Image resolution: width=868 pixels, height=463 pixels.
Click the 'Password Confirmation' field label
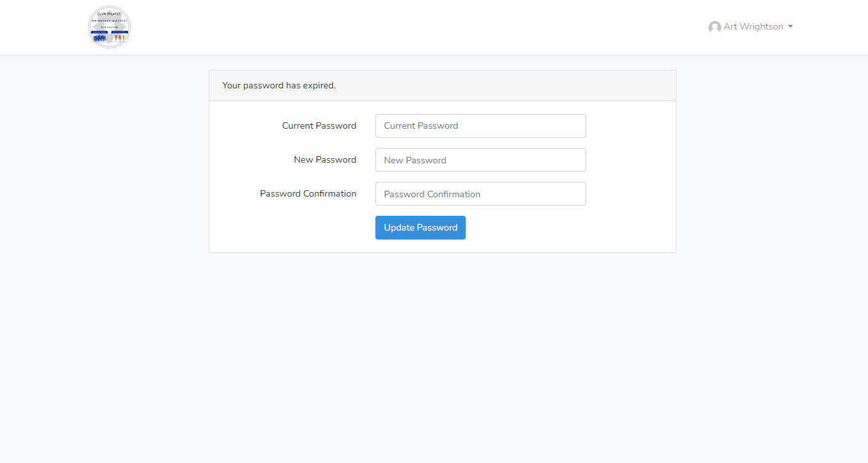pos(308,193)
